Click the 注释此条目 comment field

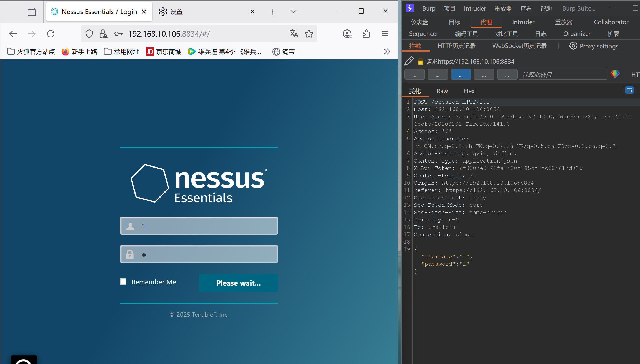[x=563, y=74]
